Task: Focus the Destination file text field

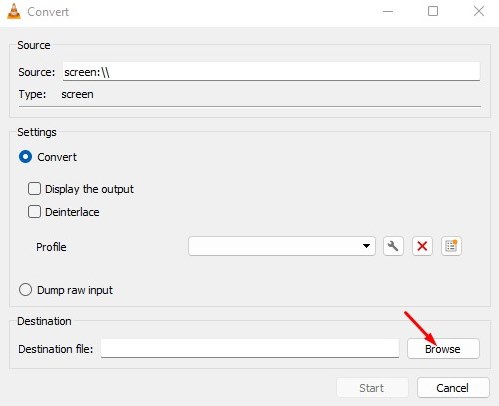Action: tap(250, 349)
